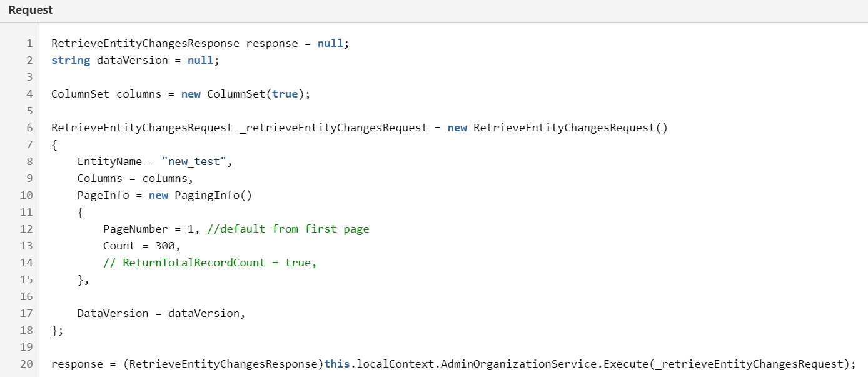Viewport: 868px width, 377px height.
Task: Click the "//default from first page" comment
Action: pos(288,229)
